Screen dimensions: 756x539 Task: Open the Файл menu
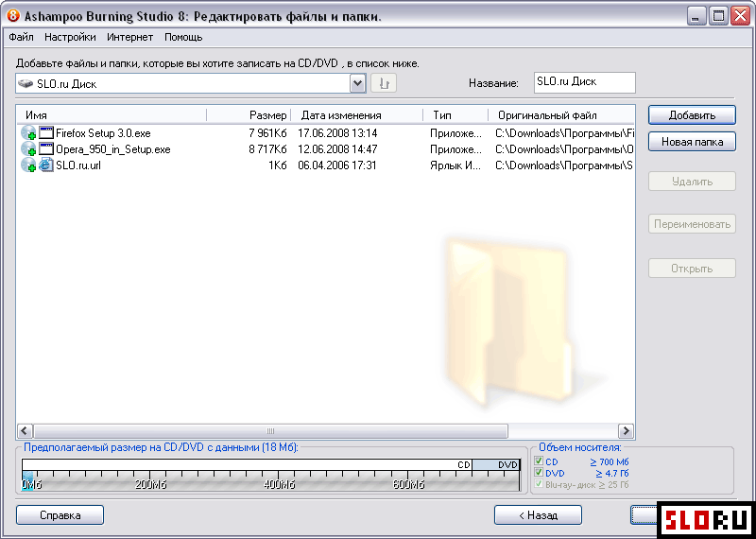point(21,37)
